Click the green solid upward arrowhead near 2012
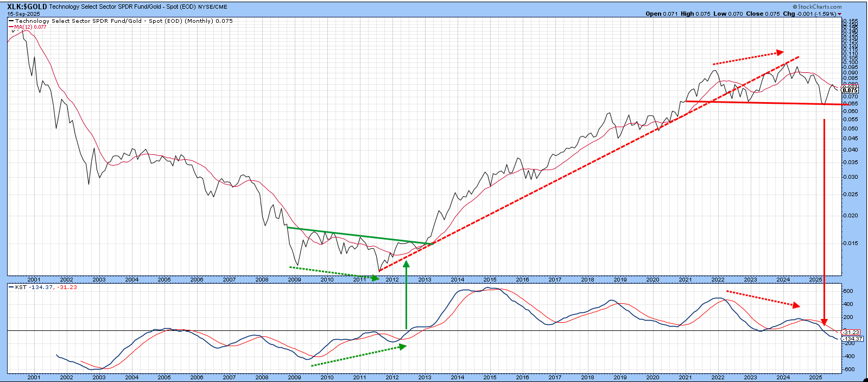868x382 pixels. pos(406,264)
